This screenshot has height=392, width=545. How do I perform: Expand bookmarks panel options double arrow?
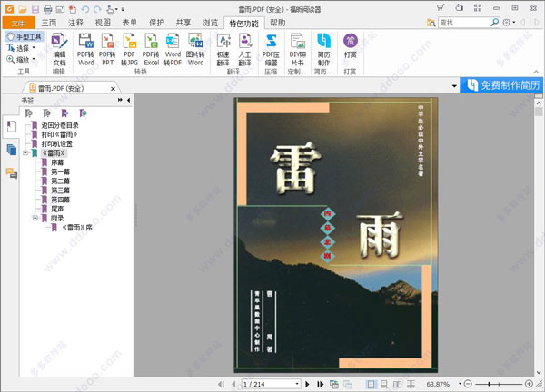[120, 100]
